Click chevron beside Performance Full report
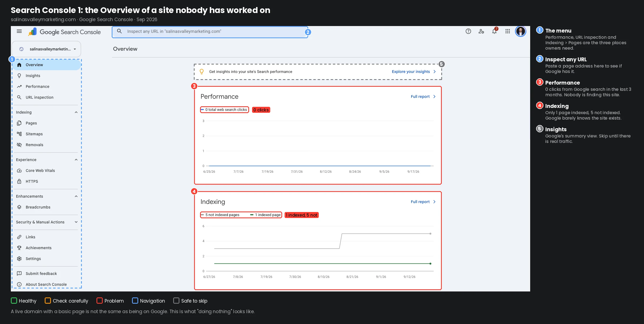This screenshot has height=324, width=644. tap(434, 97)
